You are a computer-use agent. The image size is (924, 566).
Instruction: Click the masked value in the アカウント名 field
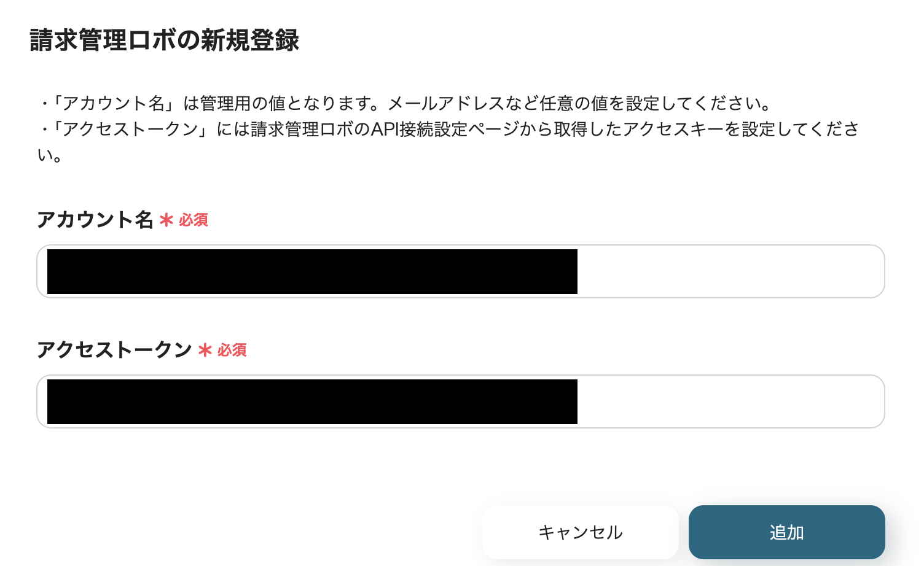pyautogui.click(x=312, y=271)
